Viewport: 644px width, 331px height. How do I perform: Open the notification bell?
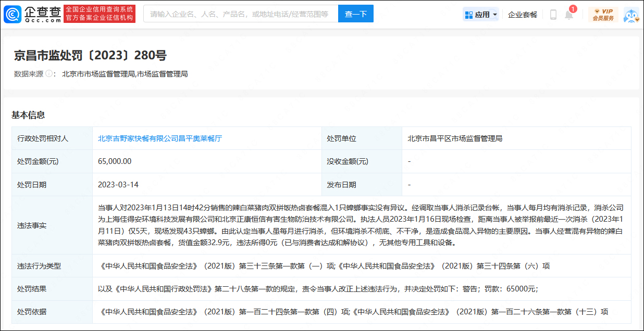(x=569, y=15)
